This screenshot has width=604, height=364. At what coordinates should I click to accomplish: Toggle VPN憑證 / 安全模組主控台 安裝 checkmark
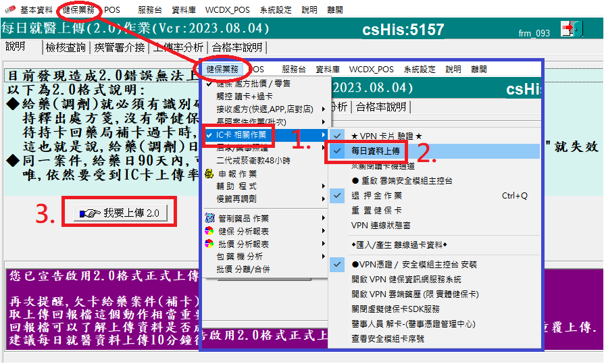(x=338, y=264)
